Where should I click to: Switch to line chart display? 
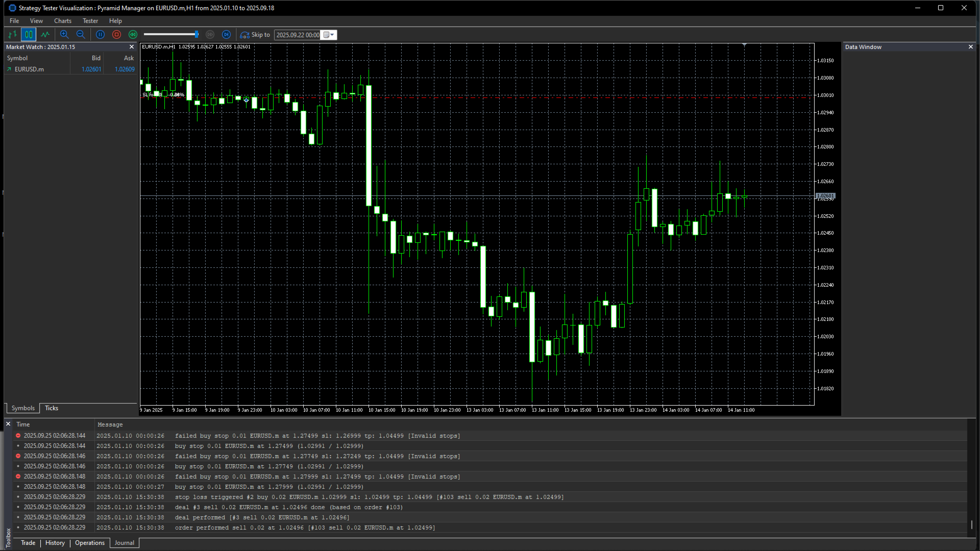[45, 35]
